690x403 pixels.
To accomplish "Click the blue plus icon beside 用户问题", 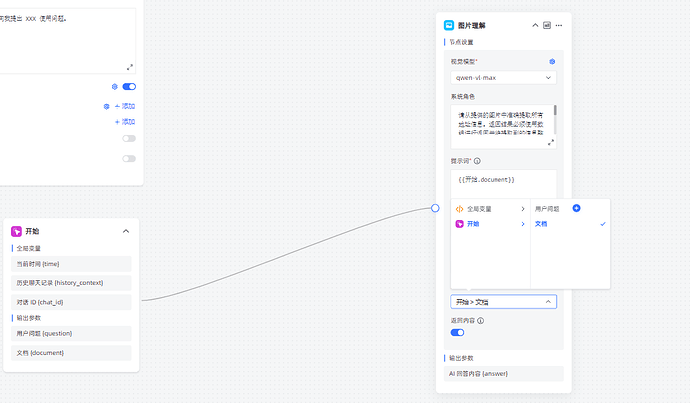I will (576, 208).
